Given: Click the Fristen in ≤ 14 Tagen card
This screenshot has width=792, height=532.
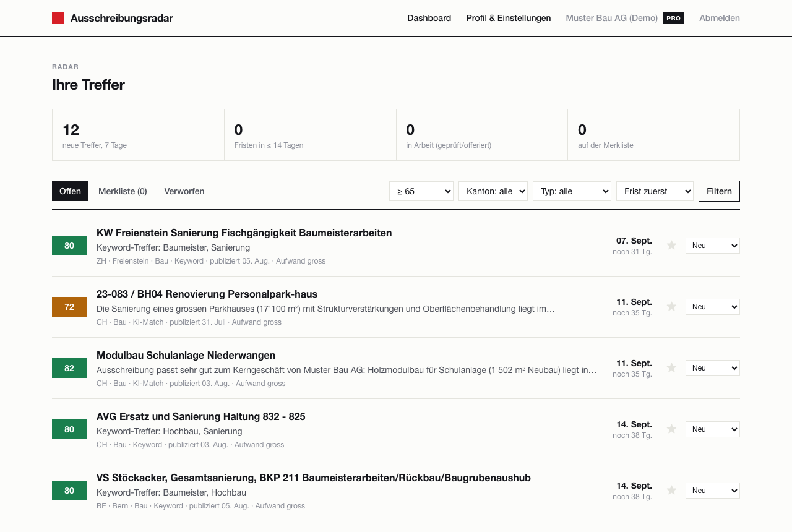Looking at the screenshot, I should pyautogui.click(x=310, y=135).
